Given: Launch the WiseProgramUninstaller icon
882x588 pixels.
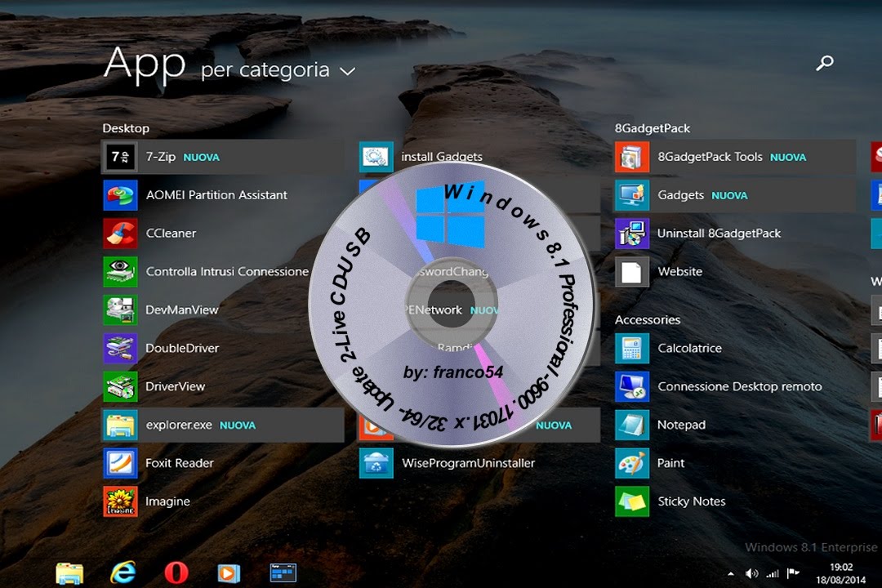Looking at the screenshot, I should pos(376,463).
